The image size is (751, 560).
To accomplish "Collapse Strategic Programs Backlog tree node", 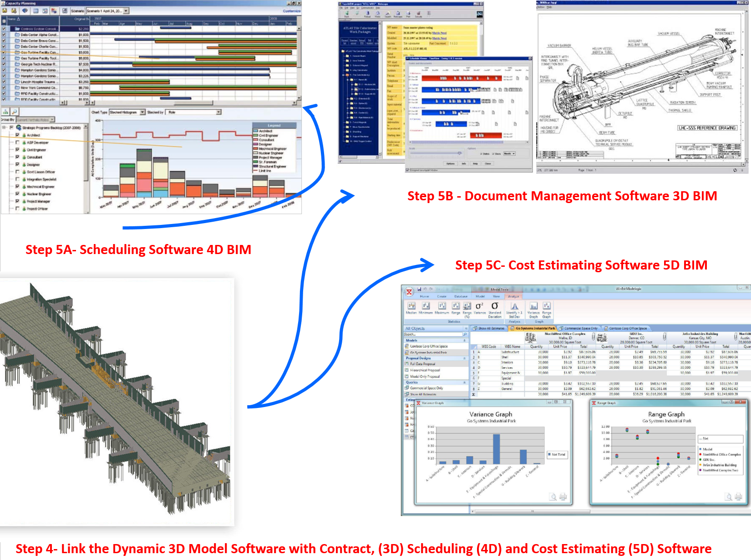I will coord(4,127).
